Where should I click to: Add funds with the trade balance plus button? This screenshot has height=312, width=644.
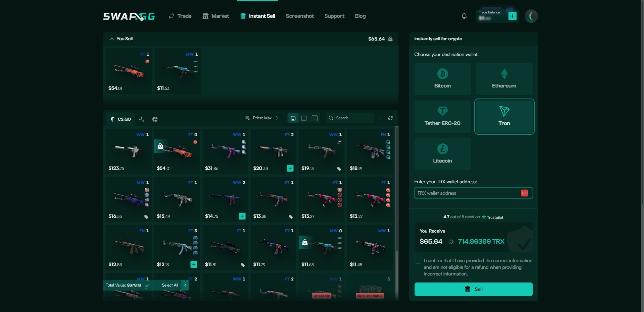[513, 16]
